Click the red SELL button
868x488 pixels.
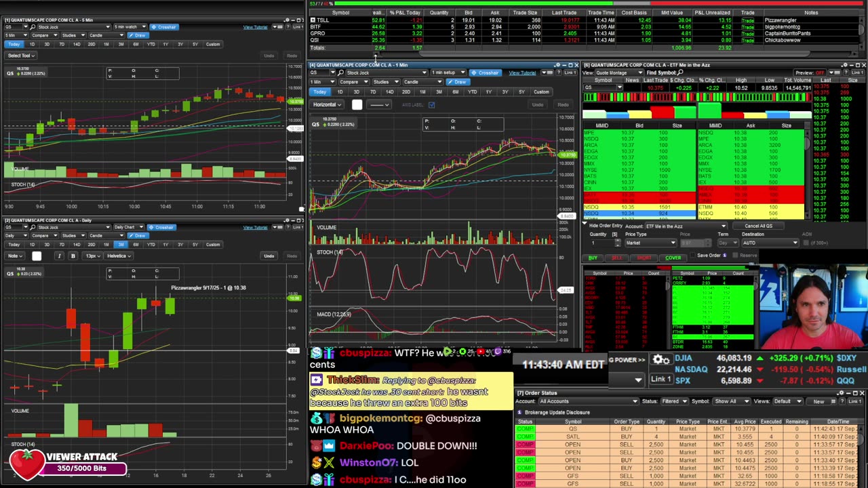click(617, 258)
